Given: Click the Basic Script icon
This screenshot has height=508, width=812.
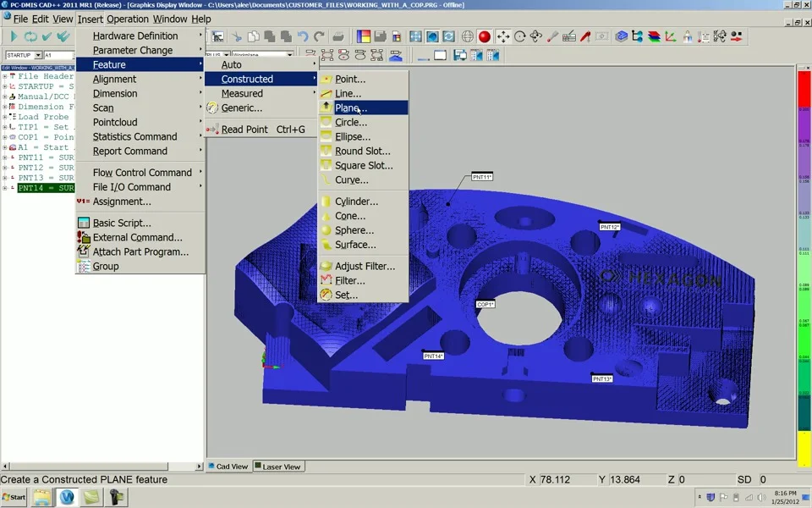Looking at the screenshot, I should [x=83, y=223].
